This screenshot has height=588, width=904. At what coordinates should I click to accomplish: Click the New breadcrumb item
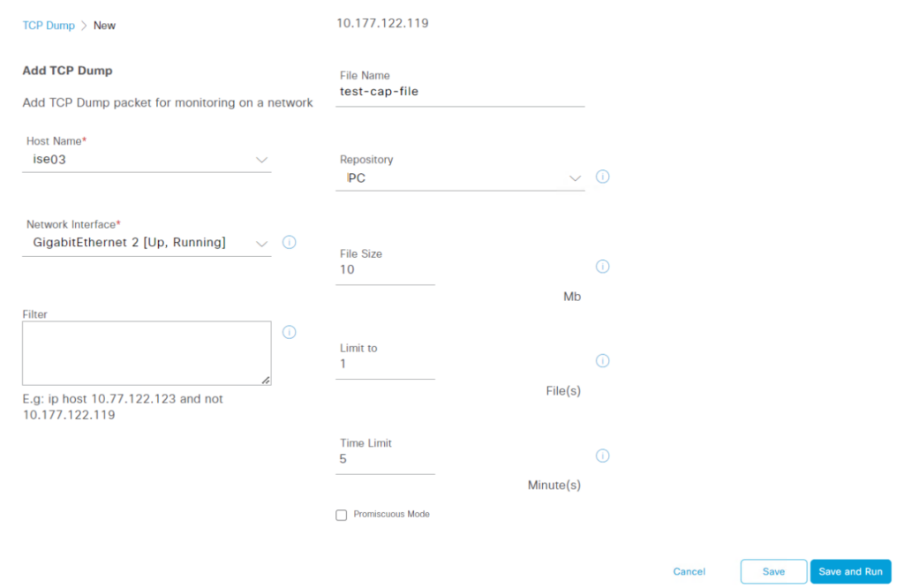point(104,26)
